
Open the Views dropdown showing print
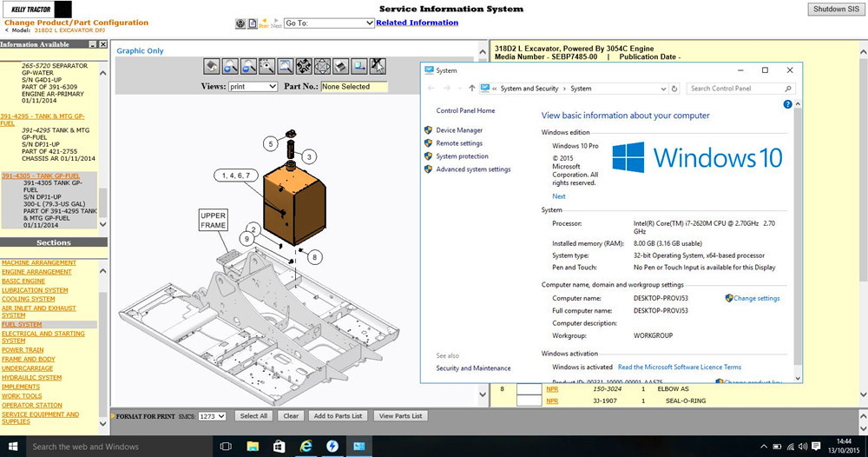point(253,86)
